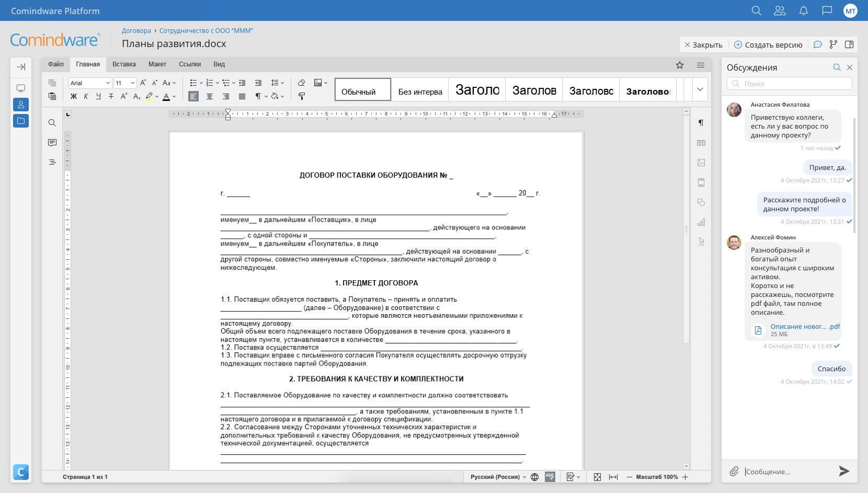The image size is (868, 493).
Task: Click Создать версию button
Action: pos(768,45)
